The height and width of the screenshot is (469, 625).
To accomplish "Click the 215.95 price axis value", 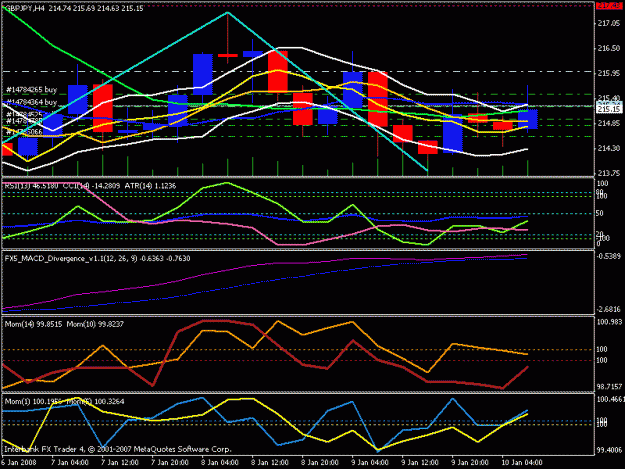I will [x=609, y=73].
